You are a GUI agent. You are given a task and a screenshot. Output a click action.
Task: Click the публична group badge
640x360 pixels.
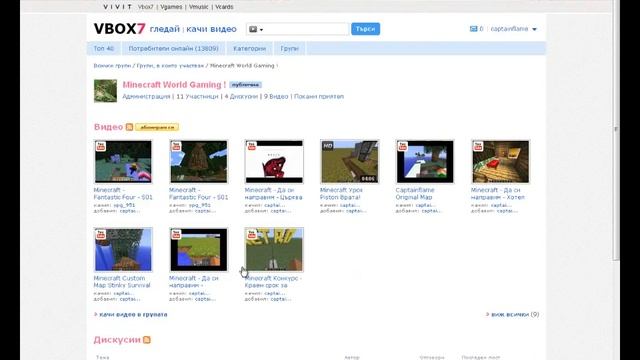tap(245, 85)
